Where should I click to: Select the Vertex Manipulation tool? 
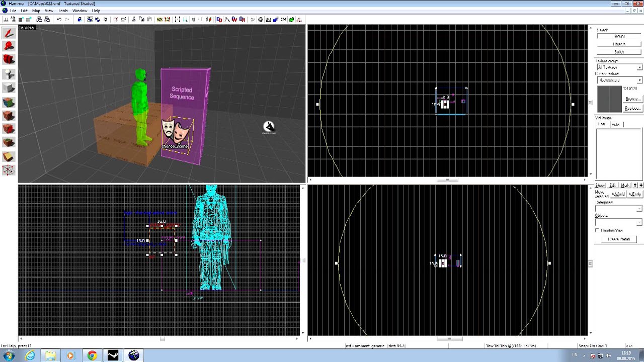point(9,170)
